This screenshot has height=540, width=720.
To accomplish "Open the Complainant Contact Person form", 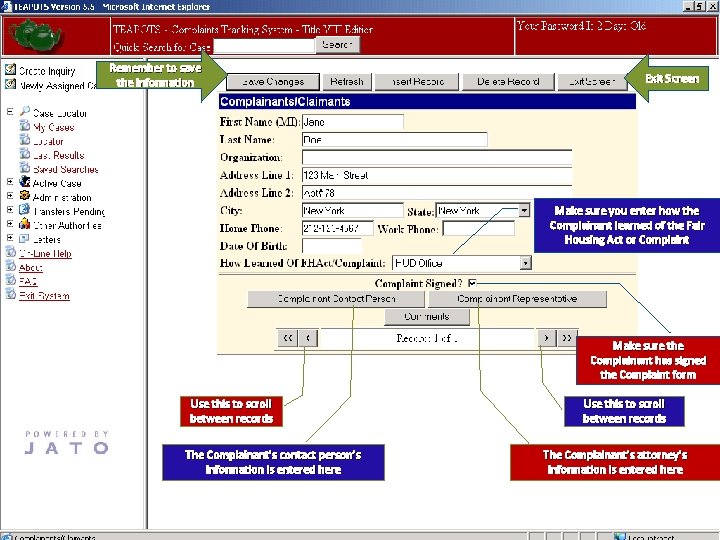I will (336, 299).
